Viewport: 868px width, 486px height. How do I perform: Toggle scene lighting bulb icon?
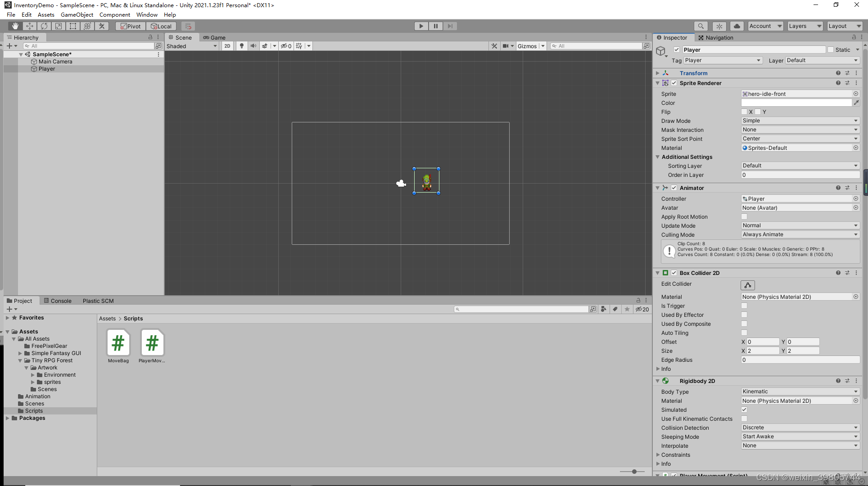pos(242,46)
